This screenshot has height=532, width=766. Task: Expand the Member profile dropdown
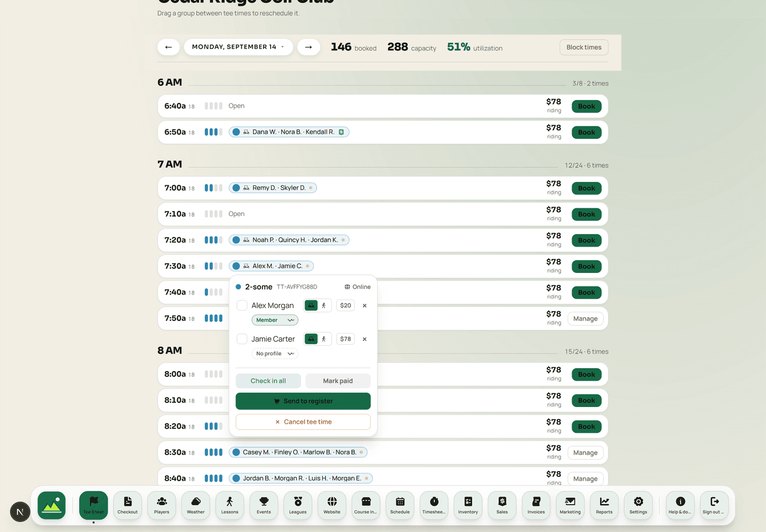pos(275,320)
